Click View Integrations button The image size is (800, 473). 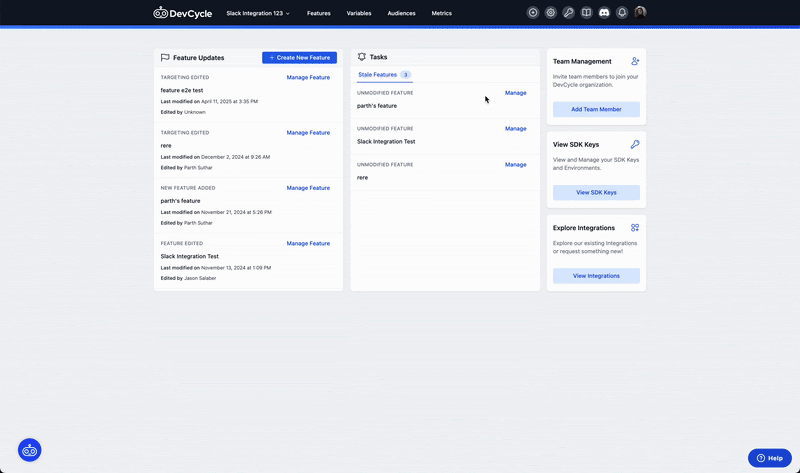[x=596, y=276]
